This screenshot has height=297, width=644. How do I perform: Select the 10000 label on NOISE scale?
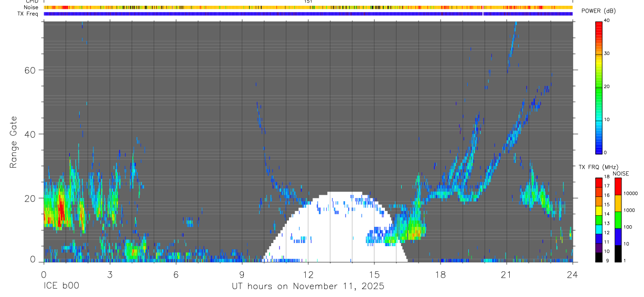click(630, 193)
